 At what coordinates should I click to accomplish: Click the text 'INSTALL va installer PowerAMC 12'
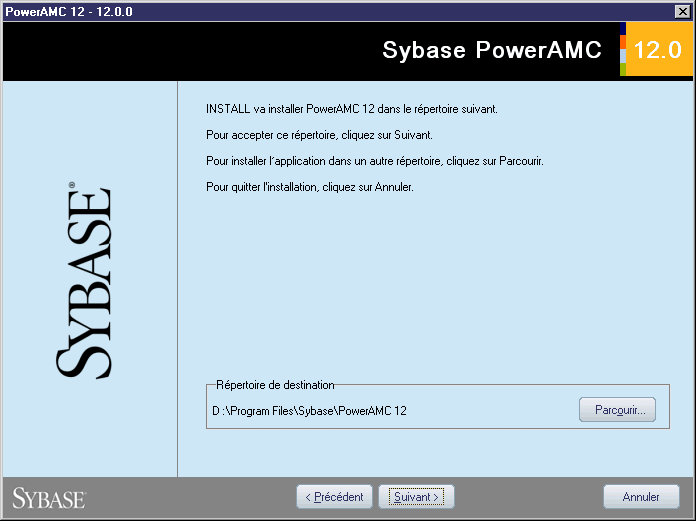(291, 109)
